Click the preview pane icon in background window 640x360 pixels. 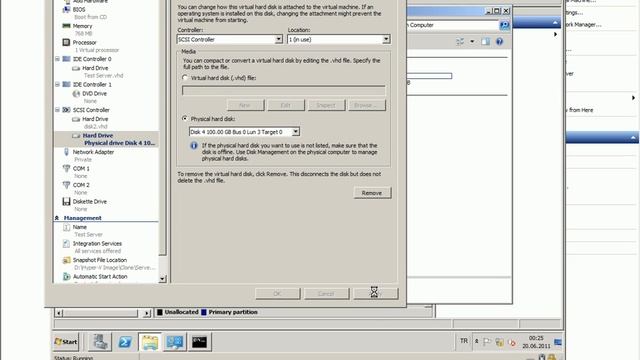point(485,42)
